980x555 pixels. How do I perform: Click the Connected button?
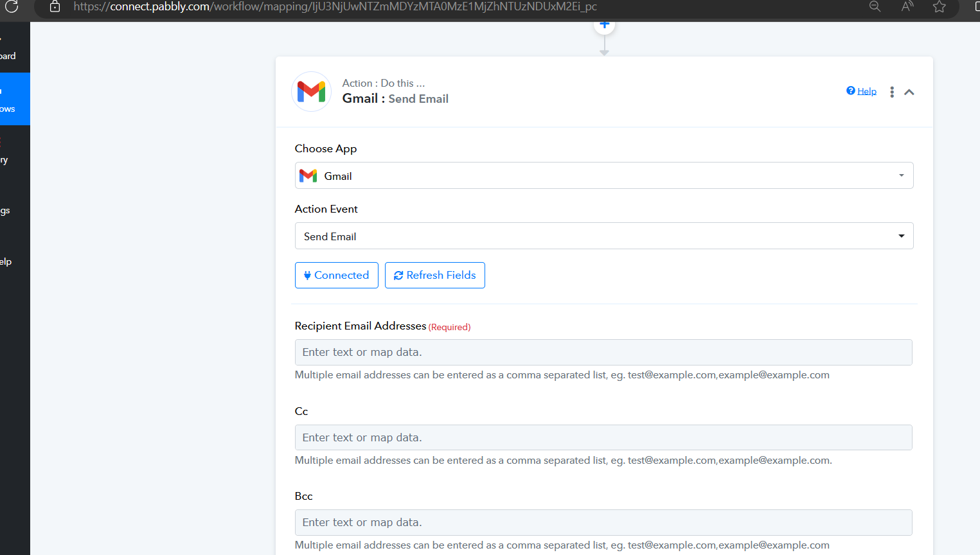(x=337, y=275)
